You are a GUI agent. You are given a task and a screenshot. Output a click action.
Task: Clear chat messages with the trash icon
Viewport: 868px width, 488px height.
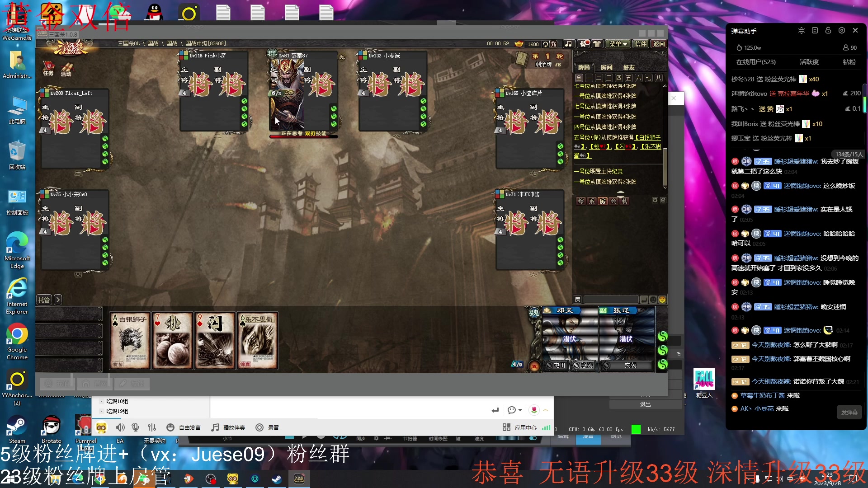663,200
